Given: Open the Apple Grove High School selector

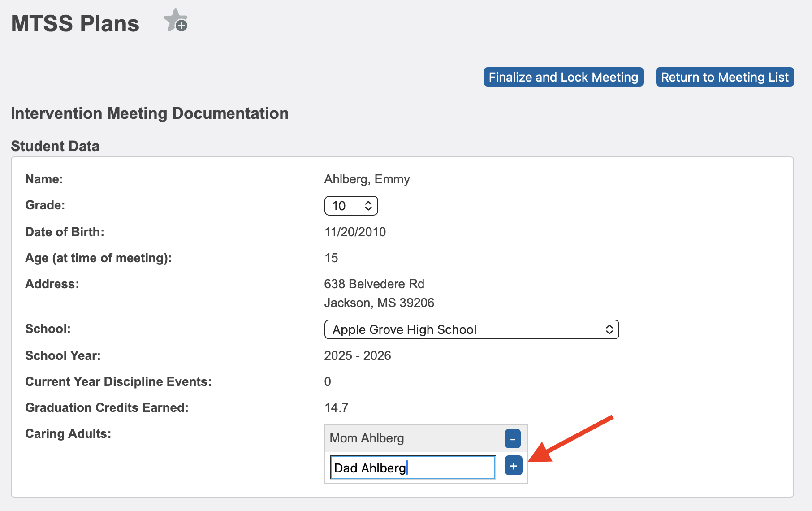Looking at the screenshot, I should pos(471,329).
